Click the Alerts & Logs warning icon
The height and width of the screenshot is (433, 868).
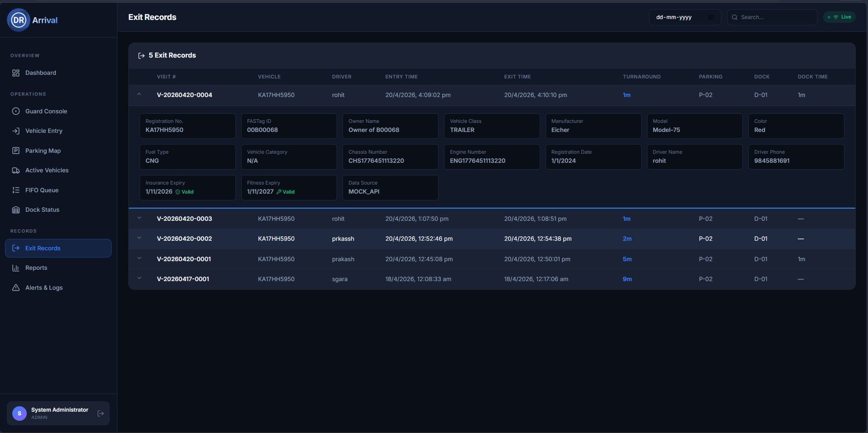click(x=16, y=287)
